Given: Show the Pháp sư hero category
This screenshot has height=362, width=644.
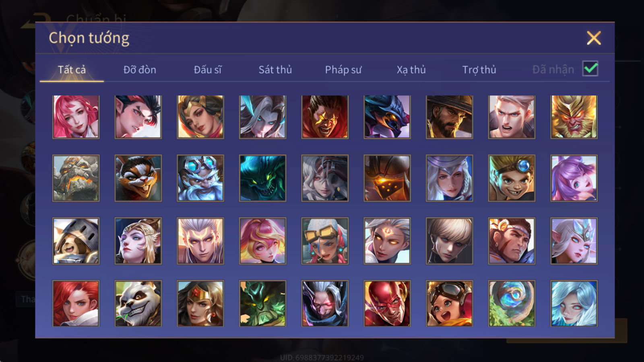Looking at the screenshot, I should 343,70.
